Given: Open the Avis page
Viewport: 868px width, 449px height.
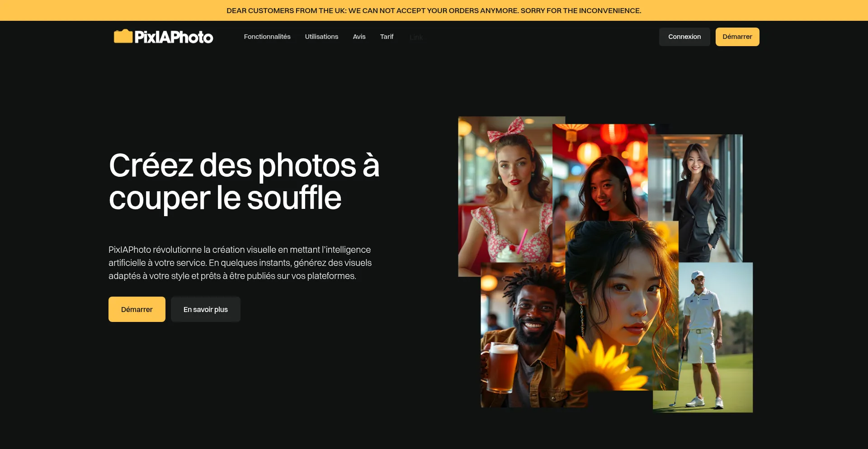Looking at the screenshot, I should 359,37.
